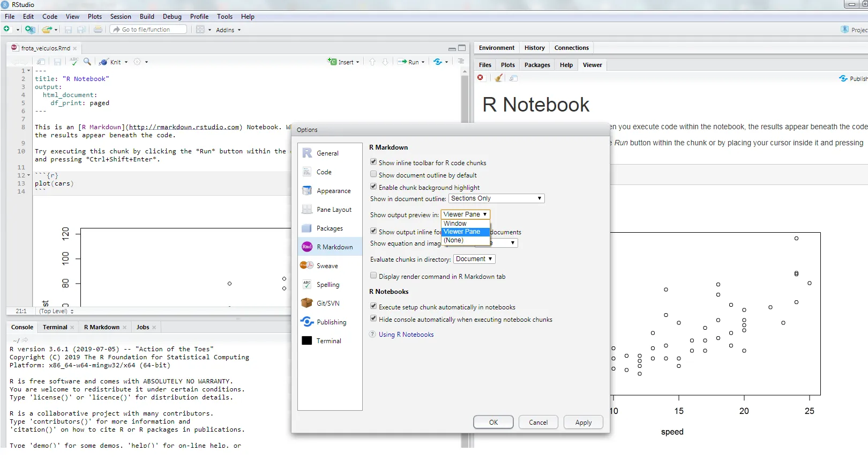Click the Insert chunk icon
Screen dimensions: 868x459
332,62
